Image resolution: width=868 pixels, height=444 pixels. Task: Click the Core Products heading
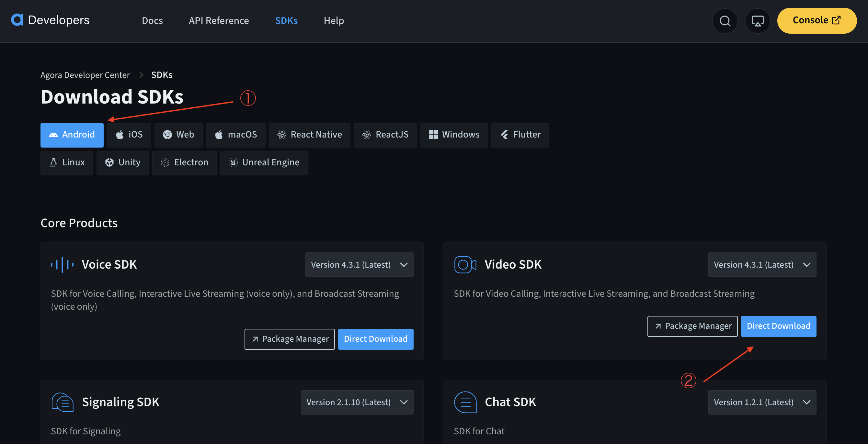click(x=79, y=223)
